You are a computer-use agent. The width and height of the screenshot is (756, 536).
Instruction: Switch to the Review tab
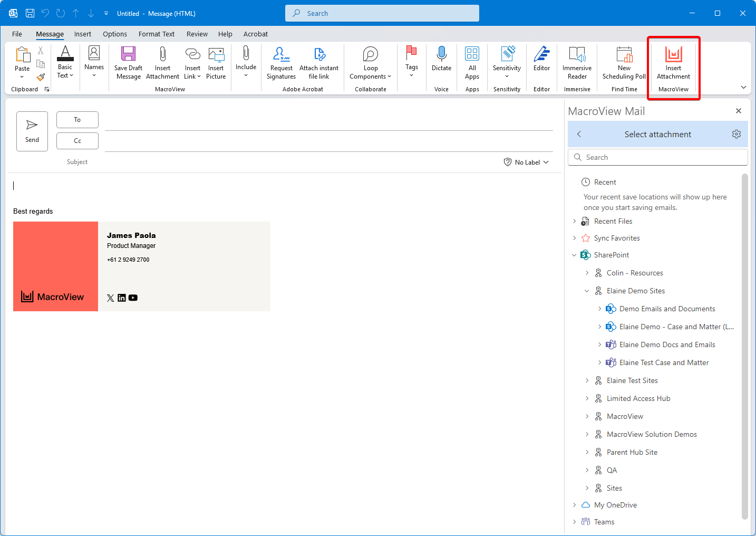point(197,34)
